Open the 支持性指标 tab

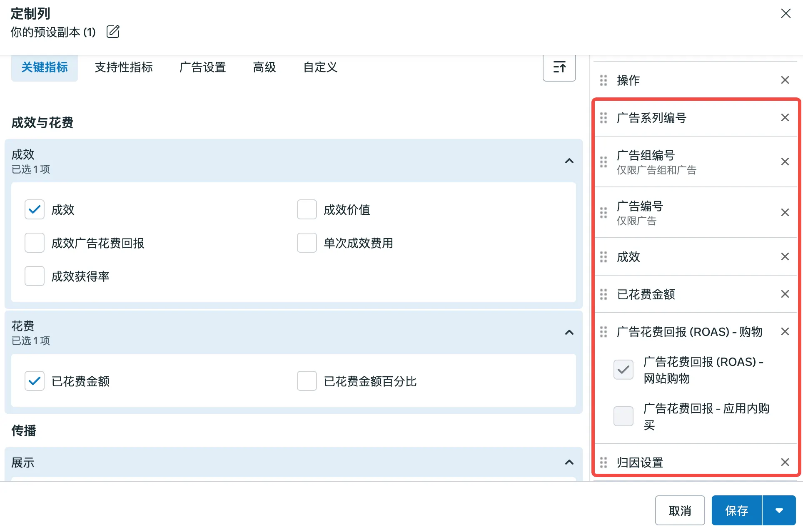coord(124,67)
